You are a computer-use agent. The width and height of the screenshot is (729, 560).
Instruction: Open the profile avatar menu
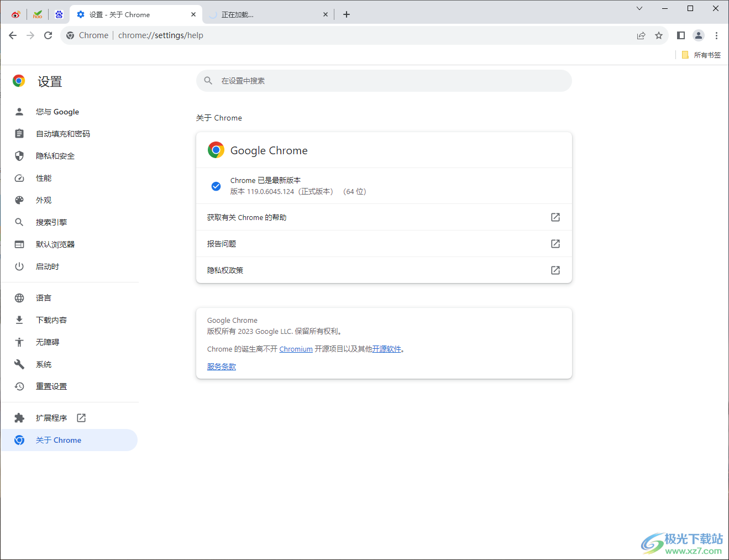(699, 35)
